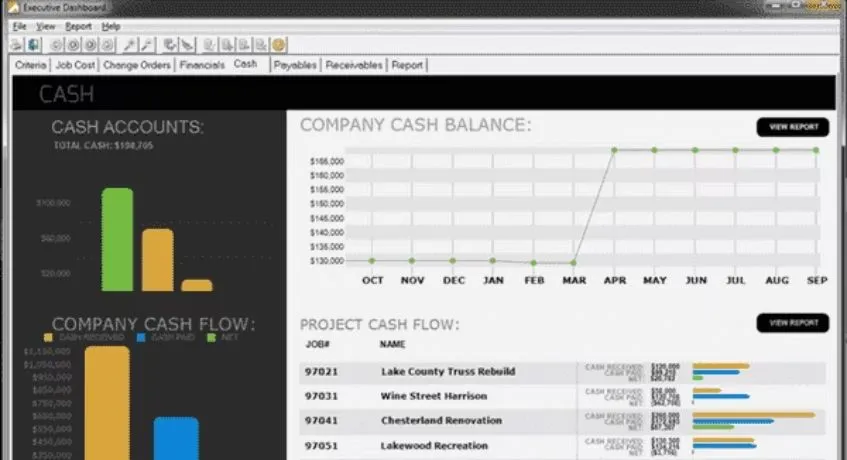The width and height of the screenshot is (847, 460).
Task: Click the medium orange Cash Accounts bar
Action: point(158,260)
